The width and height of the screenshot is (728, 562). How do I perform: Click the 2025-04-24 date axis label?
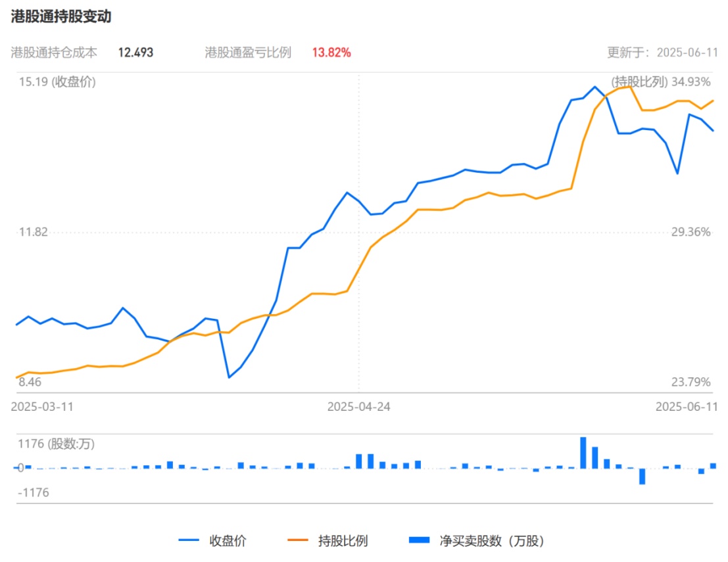click(x=358, y=407)
